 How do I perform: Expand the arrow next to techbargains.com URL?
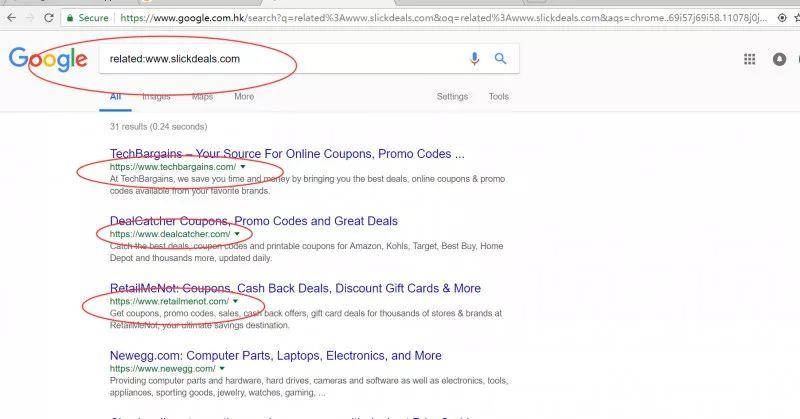coord(243,167)
